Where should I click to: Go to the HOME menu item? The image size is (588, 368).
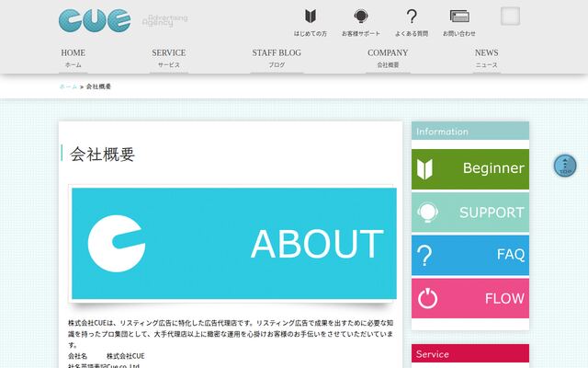point(73,58)
